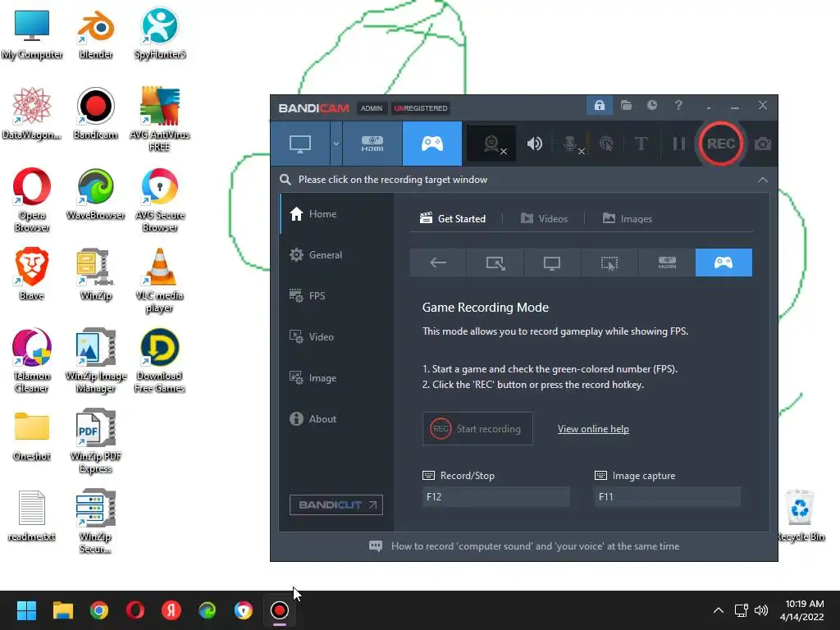Click the BANDICUT button
This screenshot has width=840, height=630.
(336, 504)
